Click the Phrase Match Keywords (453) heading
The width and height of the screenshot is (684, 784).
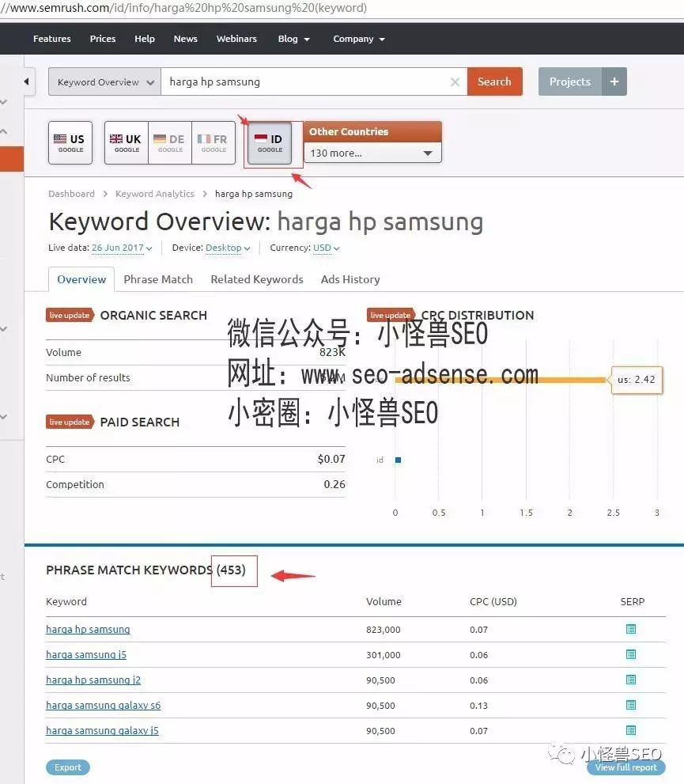coord(145,570)
